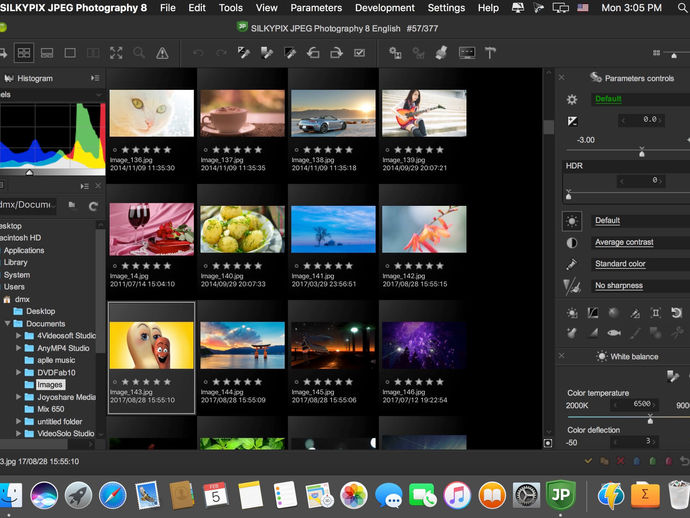Open the Parameters menu
The height and width of the screenshot is (518, 690).
click(315, 8)
